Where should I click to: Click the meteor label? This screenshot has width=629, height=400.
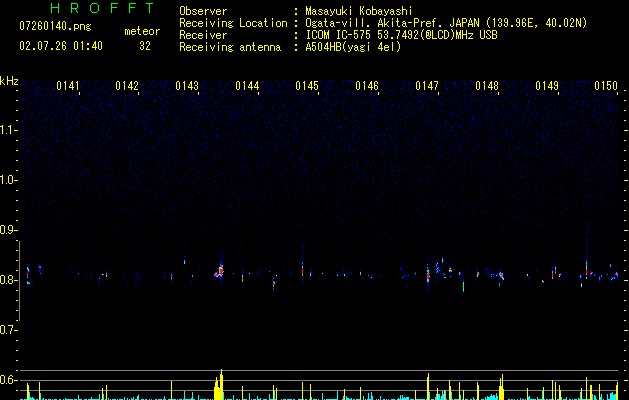click(x=142, y=31)
